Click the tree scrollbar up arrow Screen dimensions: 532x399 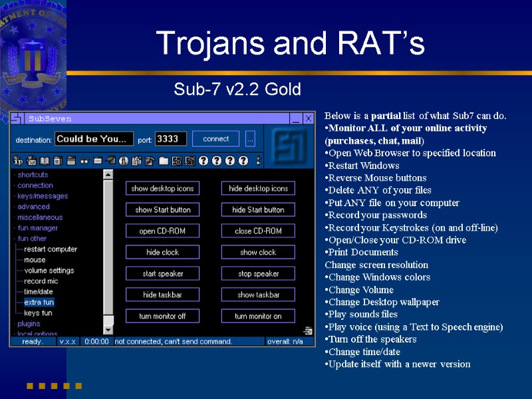pyautogui.click(x=108, y=175)
